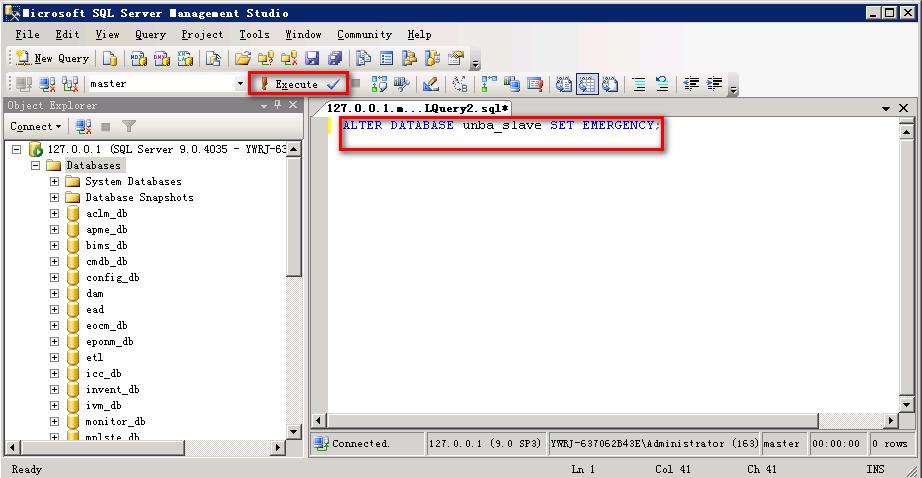
Task: Click the Open File folder icon
Action: click(x=242, y=58)
